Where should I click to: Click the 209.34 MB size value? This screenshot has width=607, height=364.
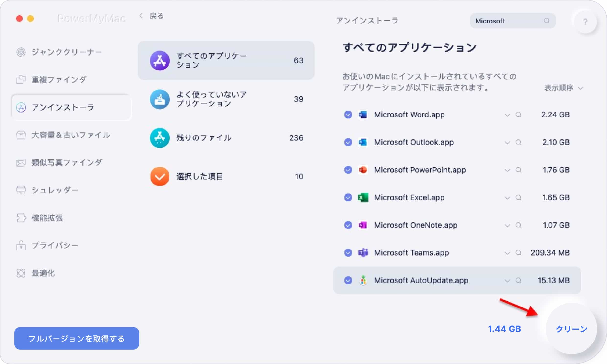(x=550, y=253)
